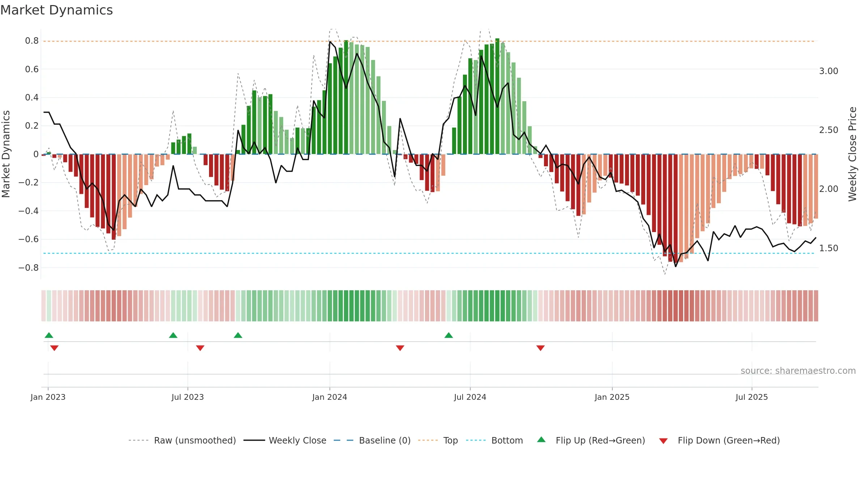Click the green Flip Up marker around Sep 2023
Image resolution: width=868 pixels, height=488 pixels.
238,335
